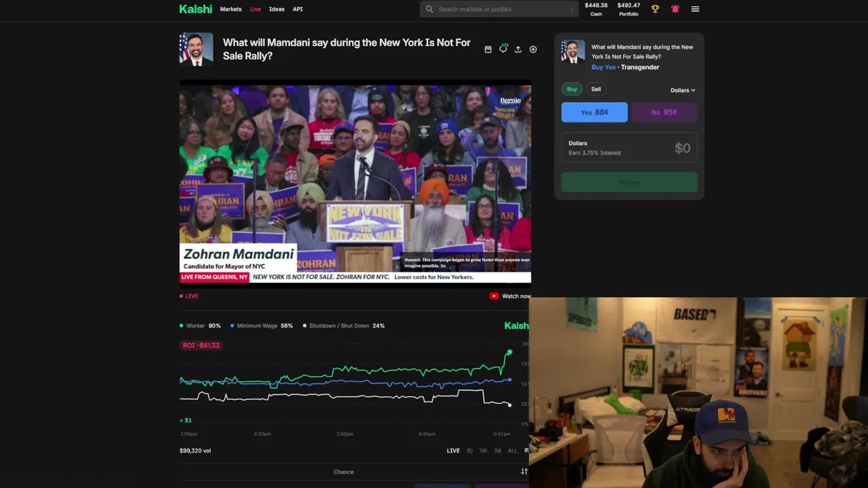Open the API link in header
Image resolution: width=868 pixels, height=488 pixels.
(x=298, y=9)
